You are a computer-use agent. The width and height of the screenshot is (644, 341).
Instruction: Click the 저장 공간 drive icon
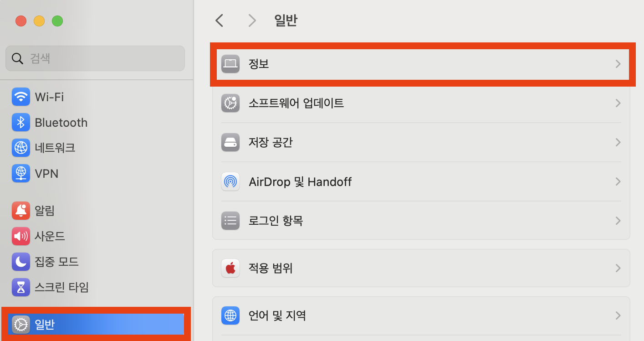(x=230, y=142)
